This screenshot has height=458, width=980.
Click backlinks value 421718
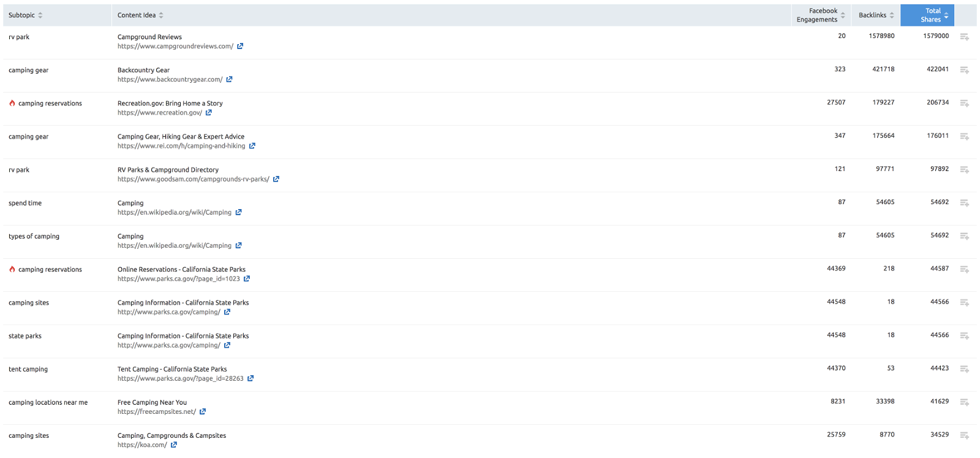883,69
